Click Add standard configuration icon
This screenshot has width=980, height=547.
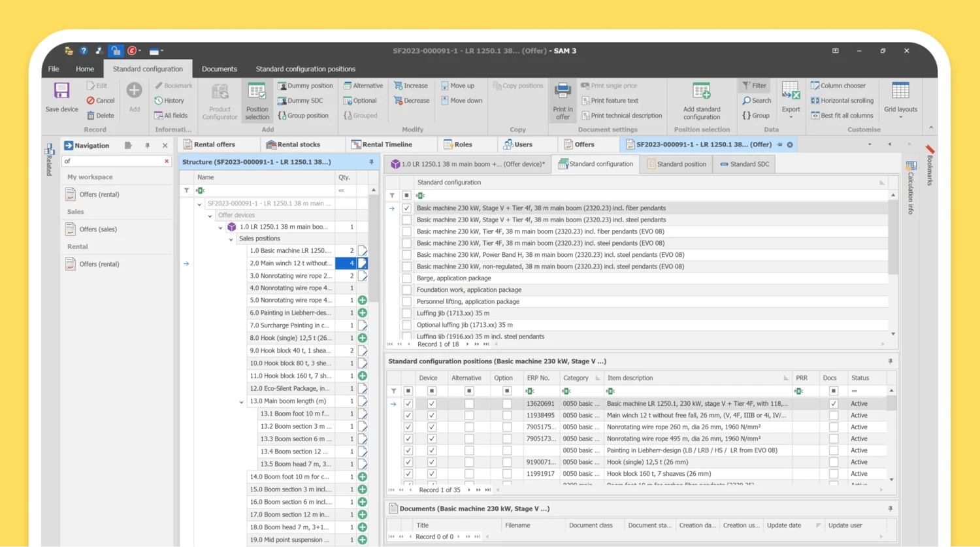tap(702, 91)
